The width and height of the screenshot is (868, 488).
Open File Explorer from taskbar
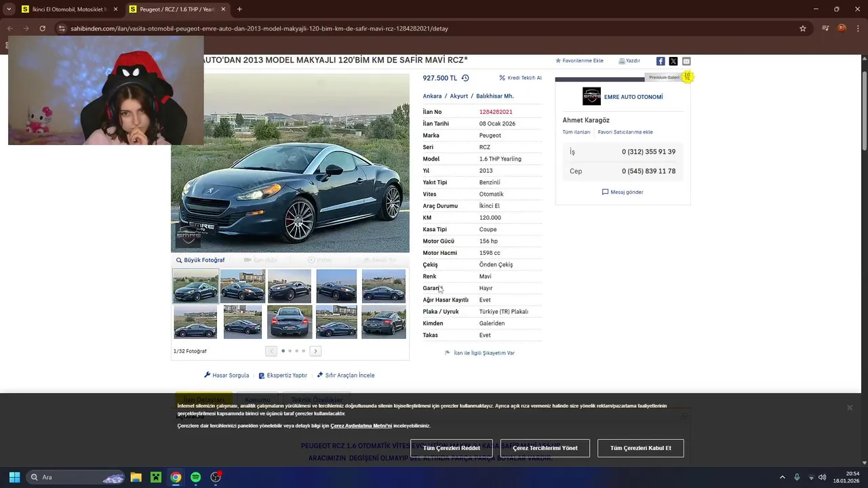[x=136, y=477]
